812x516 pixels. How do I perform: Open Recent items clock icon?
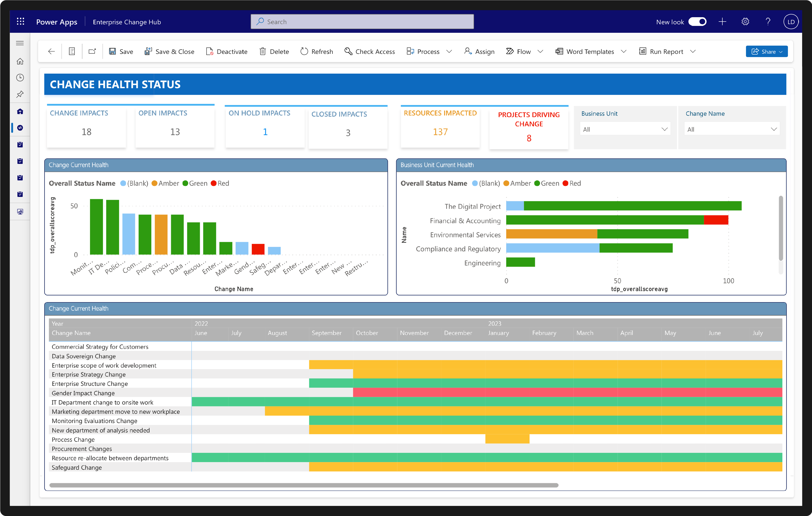coord(20,77)
